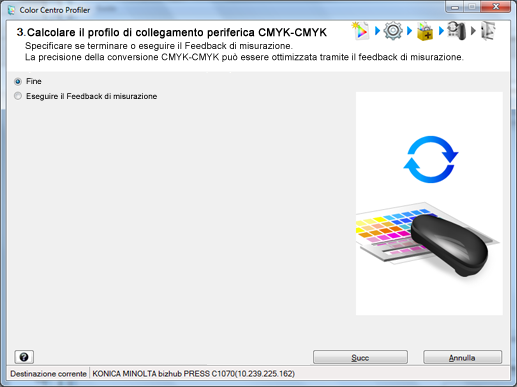This screenshot has width=517, height=387.
Task: Click the Color Centro Profiler title bar icon
Action: point(12,10)
